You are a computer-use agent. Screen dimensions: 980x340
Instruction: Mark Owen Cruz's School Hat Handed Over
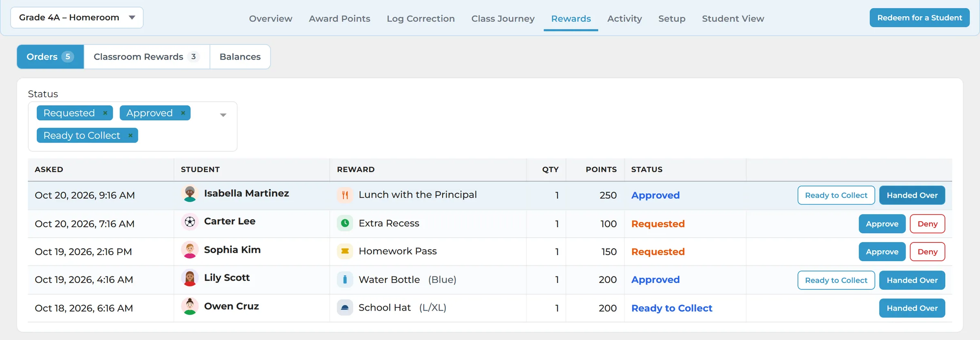[x=912, y=308]
